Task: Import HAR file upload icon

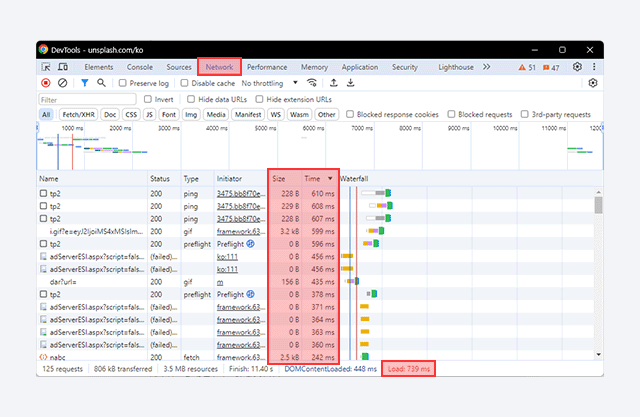Action: tap(333, 83)
